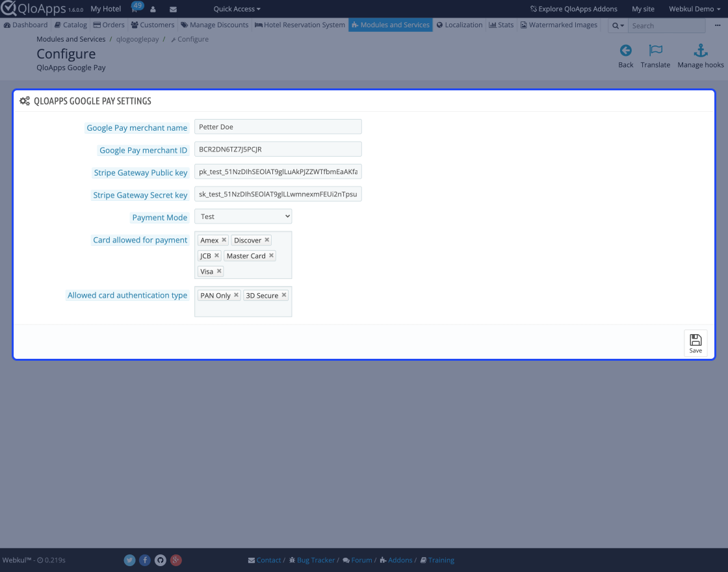Click the qlogooglepay breadcrumb
The height and width of the screenshot is (572, 728).
pos(137,39)
